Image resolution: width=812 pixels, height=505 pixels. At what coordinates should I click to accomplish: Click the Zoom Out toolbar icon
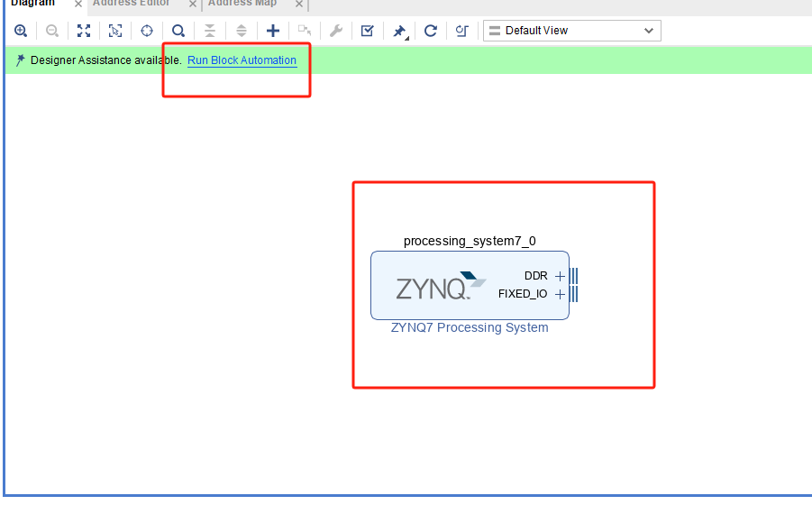[51, 31]
